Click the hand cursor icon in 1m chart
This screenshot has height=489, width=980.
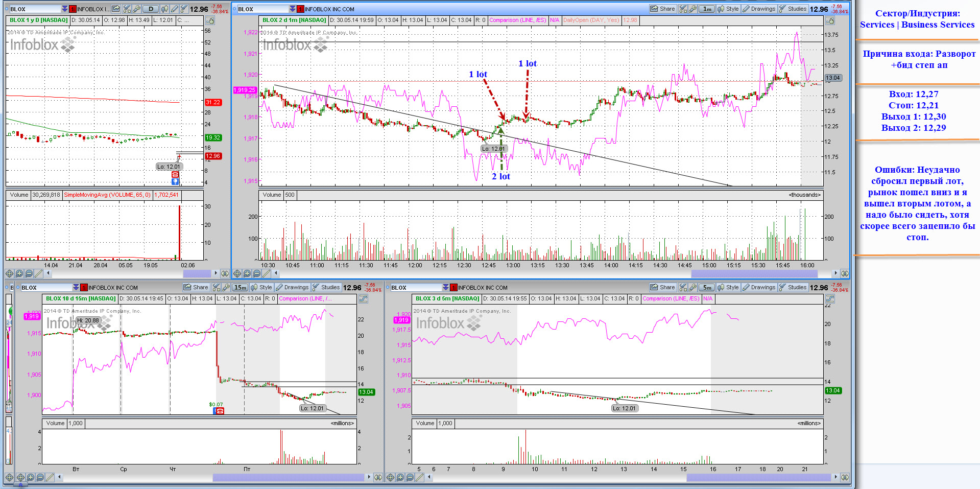[x=830, y=20]
